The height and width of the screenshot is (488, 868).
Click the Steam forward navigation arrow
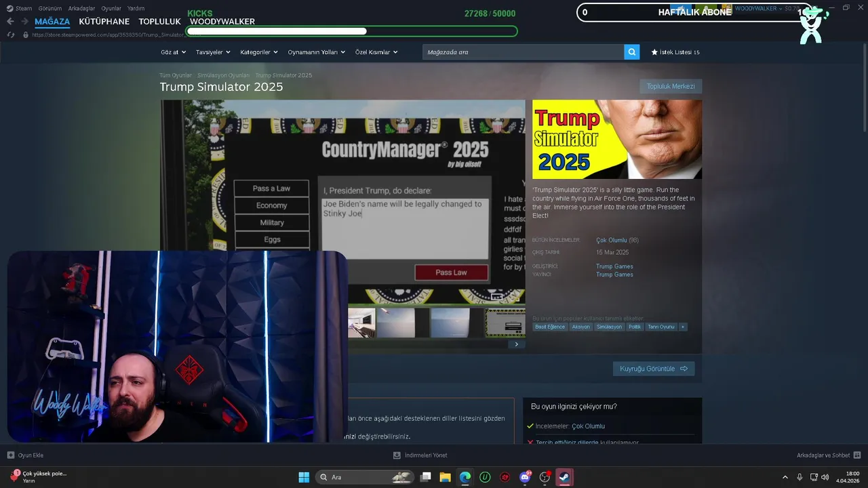[x=24, y=22]
